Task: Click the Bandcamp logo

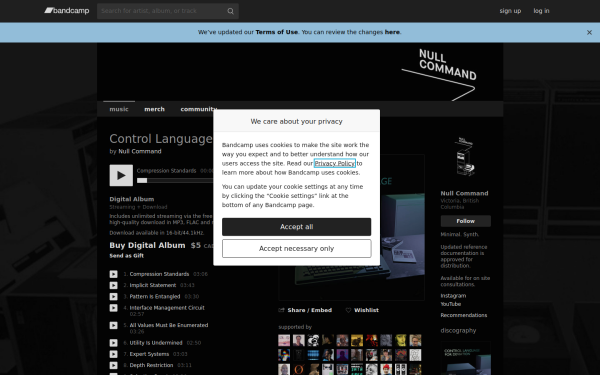Action: (x=67, y=11)
